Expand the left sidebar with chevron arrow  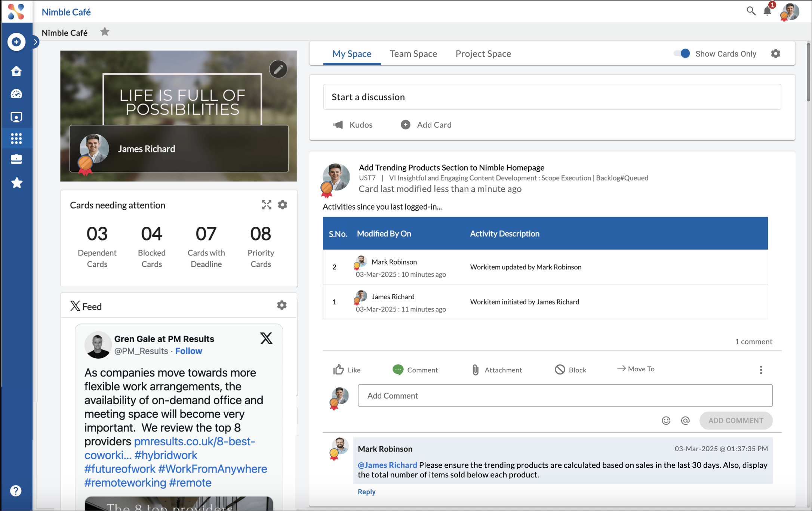(x=36, y=42)
